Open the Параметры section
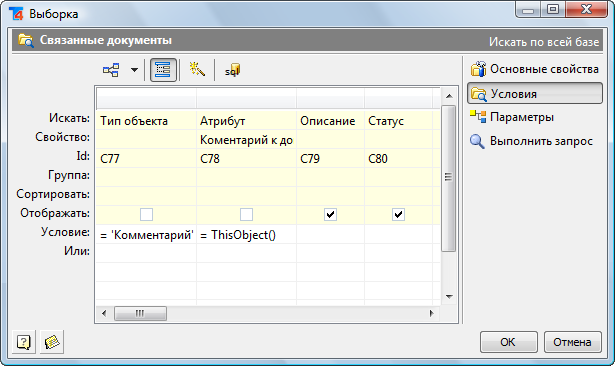Viewport: 615px width, 366px height. [x=512, y=117]
